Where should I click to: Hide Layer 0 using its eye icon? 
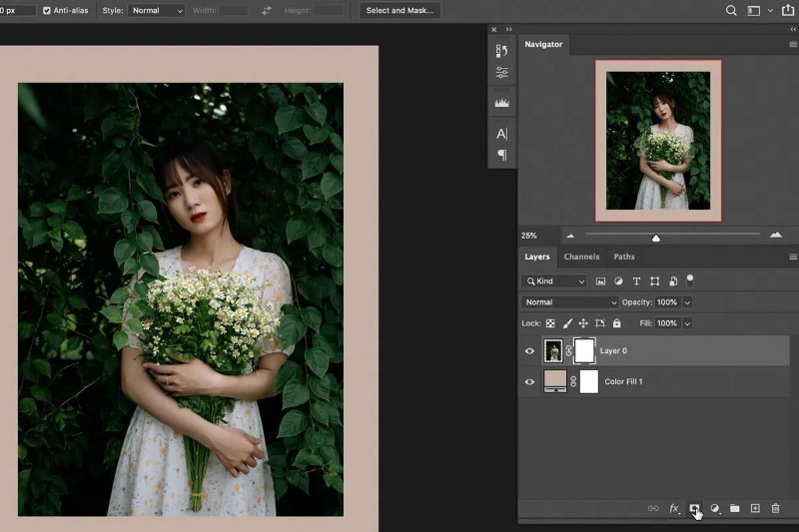[530, 351]
